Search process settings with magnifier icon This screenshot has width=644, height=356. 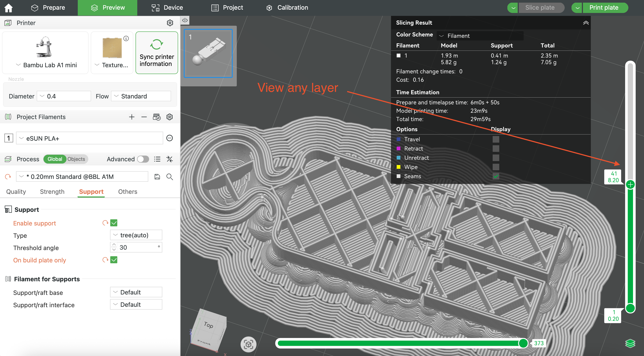click(x=170, y=177)
